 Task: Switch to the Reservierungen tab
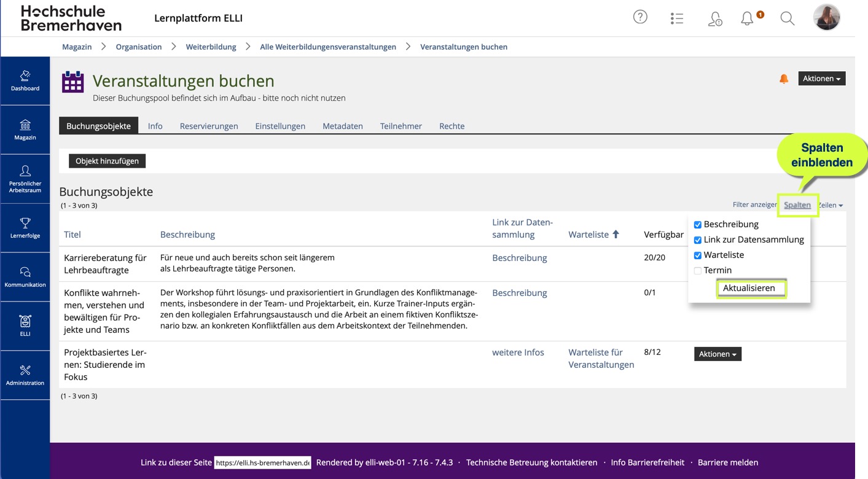(209, 126)
